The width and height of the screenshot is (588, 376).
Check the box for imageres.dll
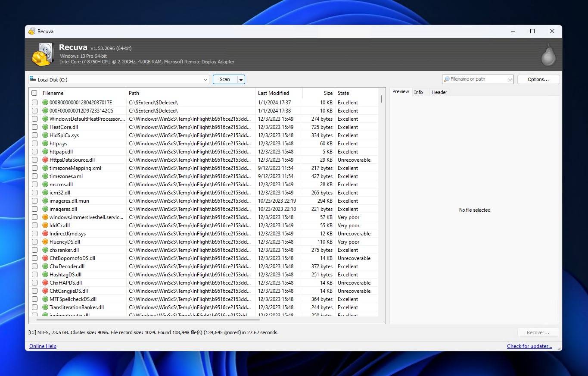pos(34,209)
